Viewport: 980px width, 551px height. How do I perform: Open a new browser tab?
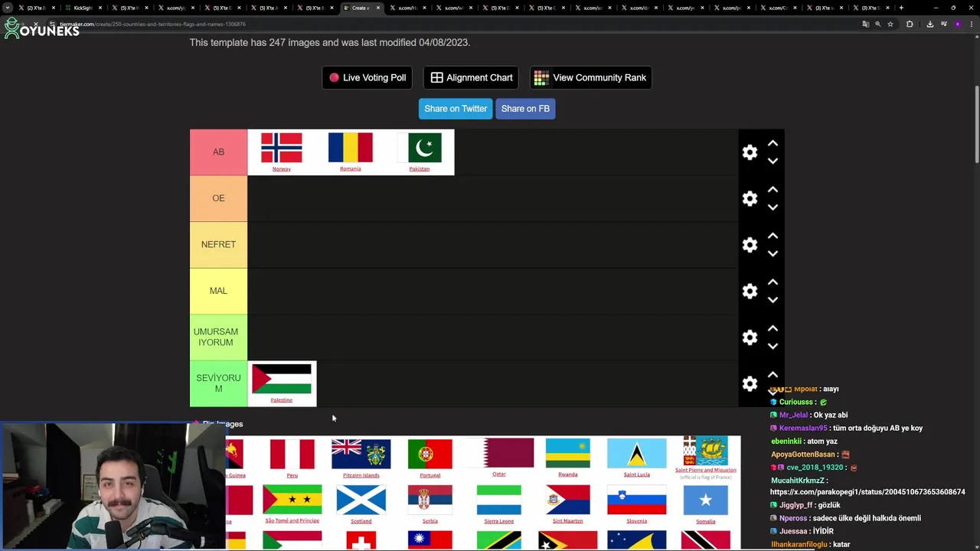pos(901,8)
